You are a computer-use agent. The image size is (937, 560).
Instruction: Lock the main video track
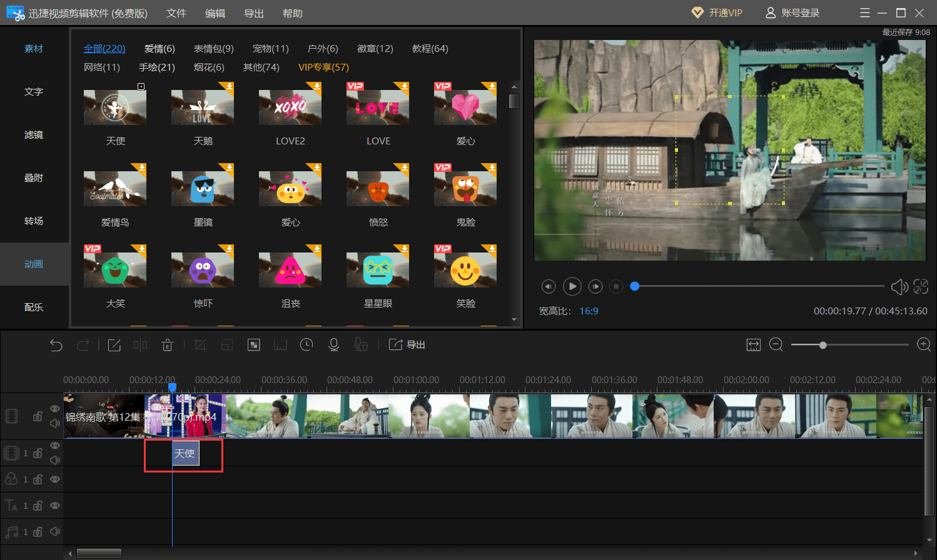coord(38,416)
